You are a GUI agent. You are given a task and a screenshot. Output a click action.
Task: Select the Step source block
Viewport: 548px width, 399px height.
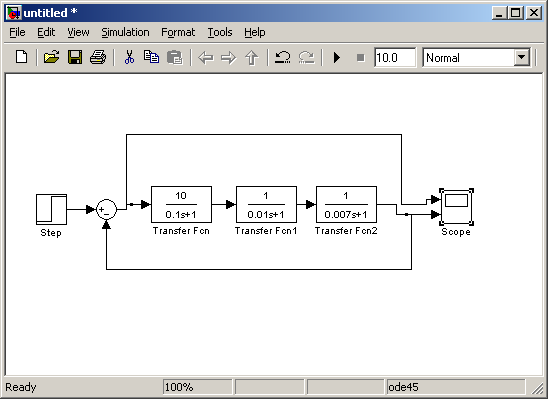click(x=51, y=209)
